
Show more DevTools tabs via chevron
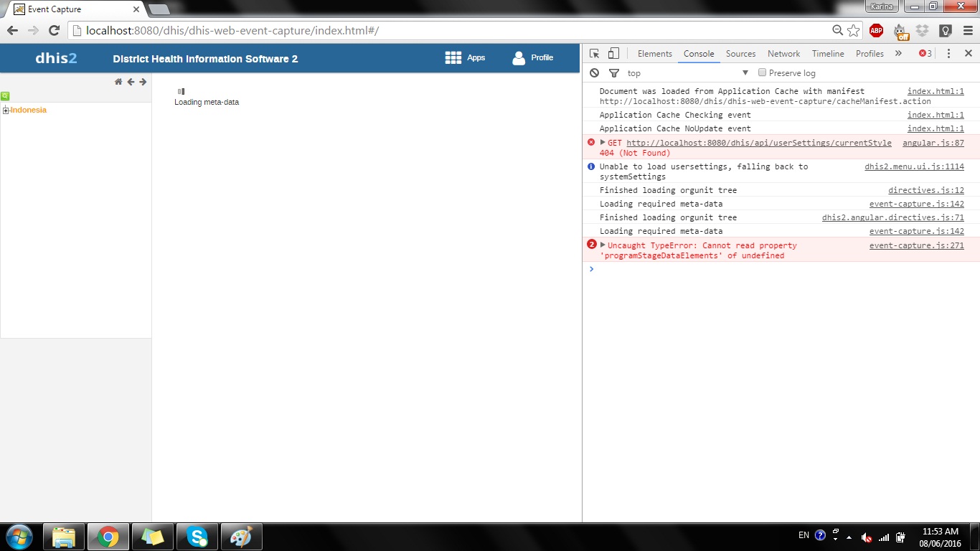point(898,54)
